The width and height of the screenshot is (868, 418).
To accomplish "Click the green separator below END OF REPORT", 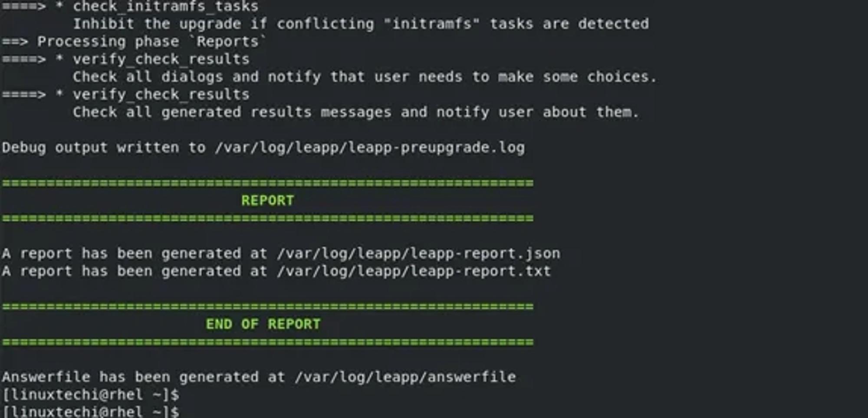I will (x=268, y=342).
